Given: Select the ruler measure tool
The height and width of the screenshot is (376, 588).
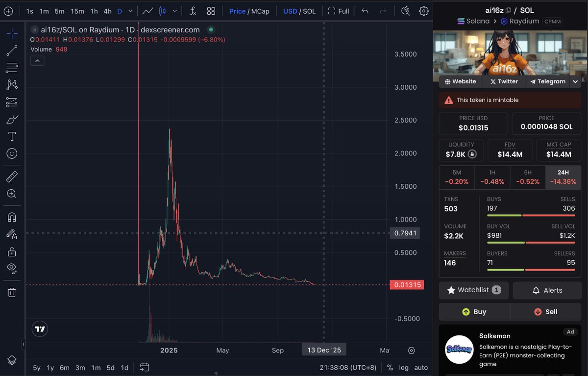Looking at the screenshot, I should pos(12,176).
